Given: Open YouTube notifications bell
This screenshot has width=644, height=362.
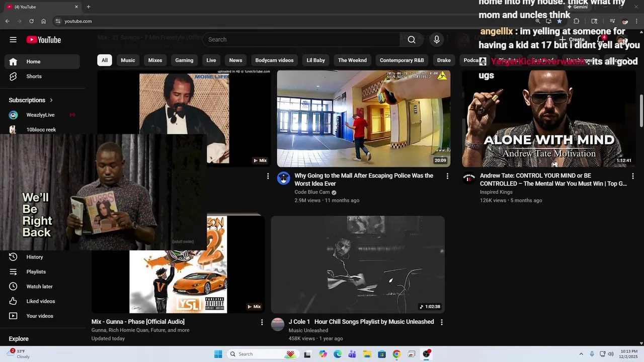Looking at the screenshot, I should 601,39.
